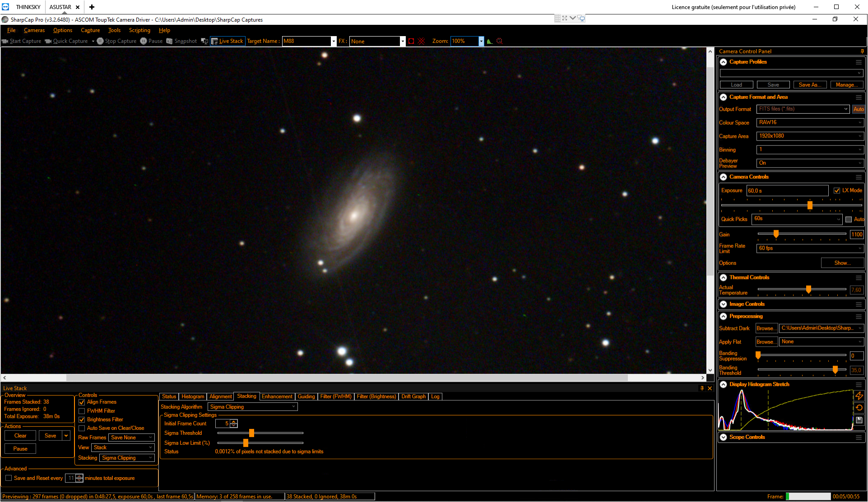
Task: Click the Auto output format toggle button
Action: pos(858,109)
